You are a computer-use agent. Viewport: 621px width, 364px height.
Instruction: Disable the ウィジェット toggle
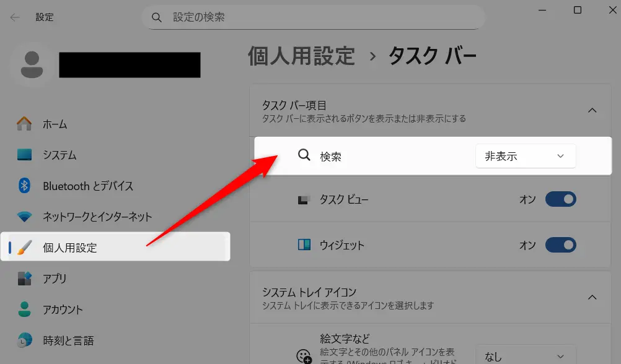pyautogui.click(x=560, y=245)
